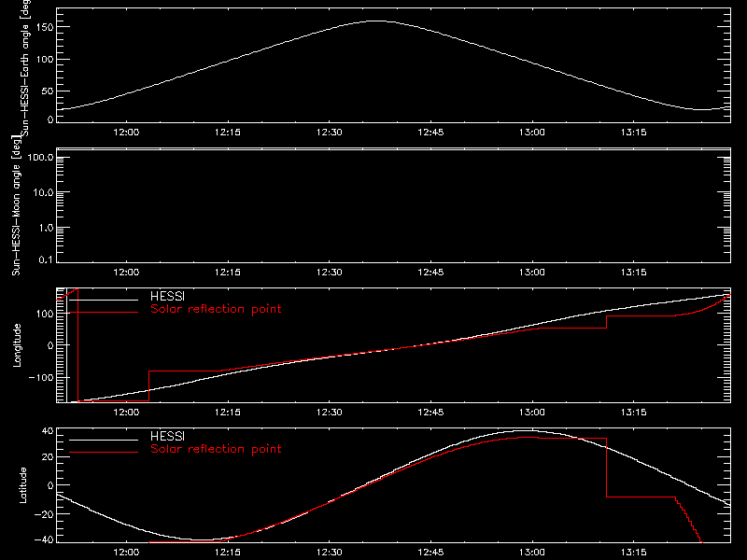Select the -100 tick on Longitude plot

(41, 377)
